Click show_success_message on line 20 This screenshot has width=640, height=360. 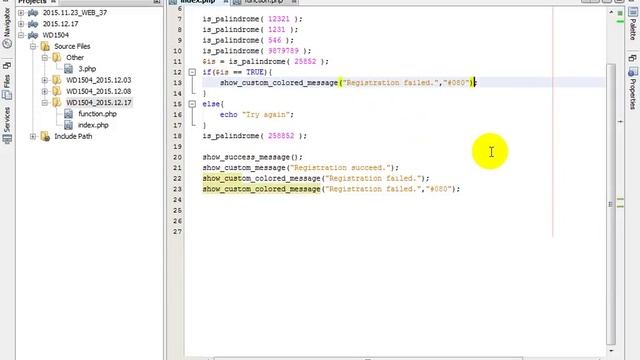246,157
